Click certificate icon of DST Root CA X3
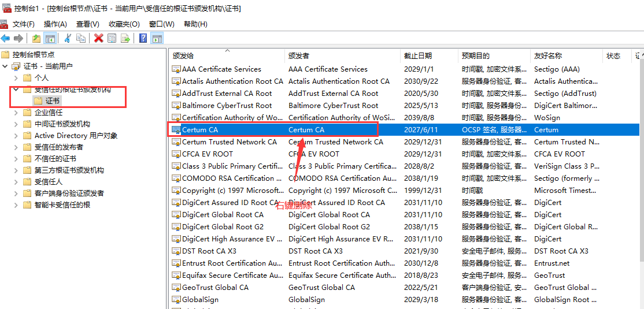Image resolution: width=644 pixels, height=309 pixels. tap(176, 251)
